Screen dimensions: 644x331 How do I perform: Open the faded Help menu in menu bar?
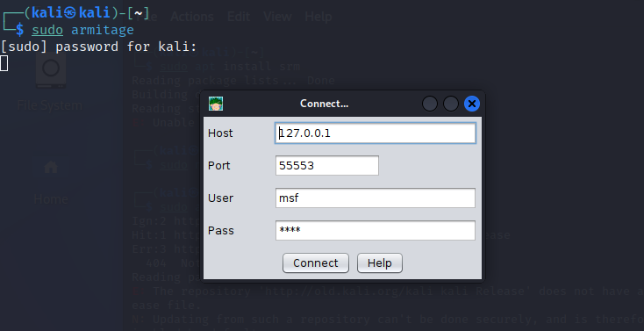pos(318,17)
